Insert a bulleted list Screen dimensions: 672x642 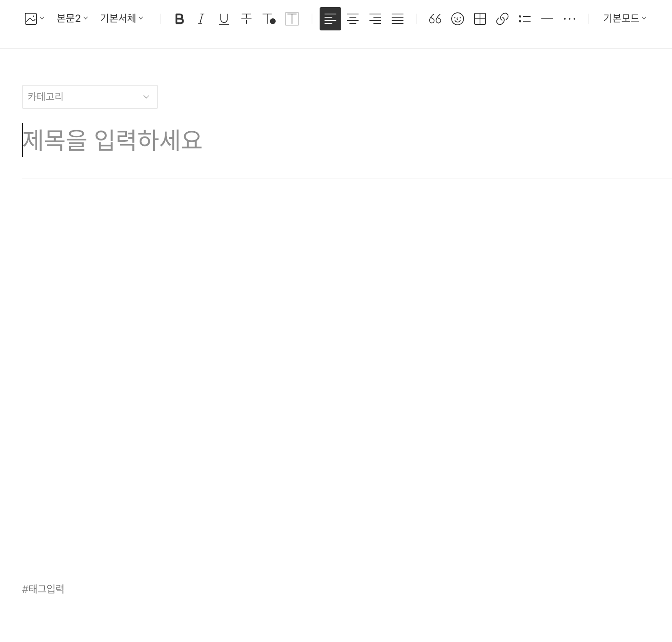pos(525,19)
